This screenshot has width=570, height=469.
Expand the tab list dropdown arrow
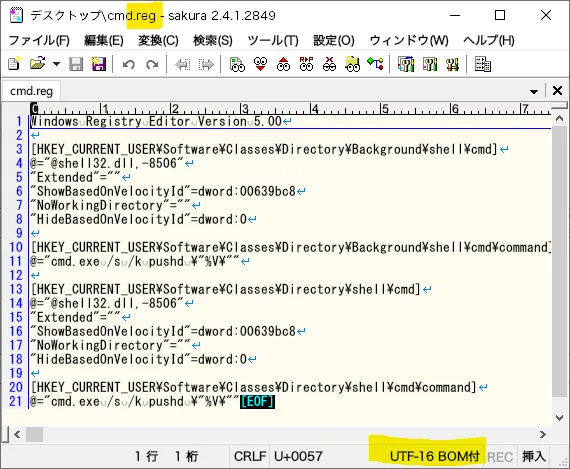[x=534, y=91]
